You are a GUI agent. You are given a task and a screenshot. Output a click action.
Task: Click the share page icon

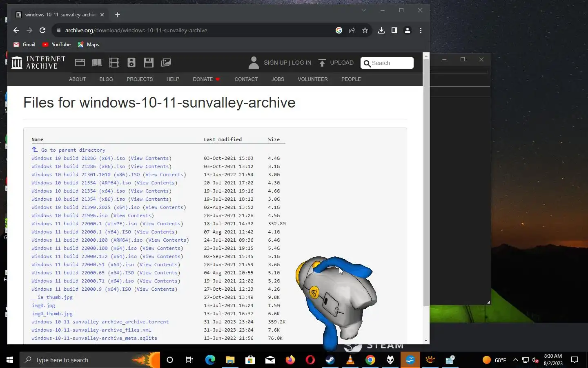pos(352,30)
